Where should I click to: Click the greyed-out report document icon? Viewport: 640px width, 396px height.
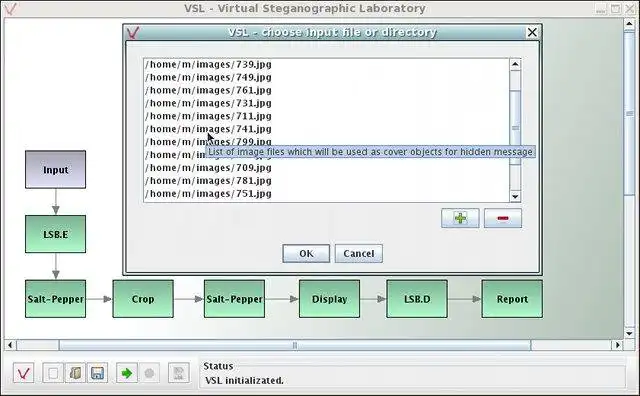179,373
